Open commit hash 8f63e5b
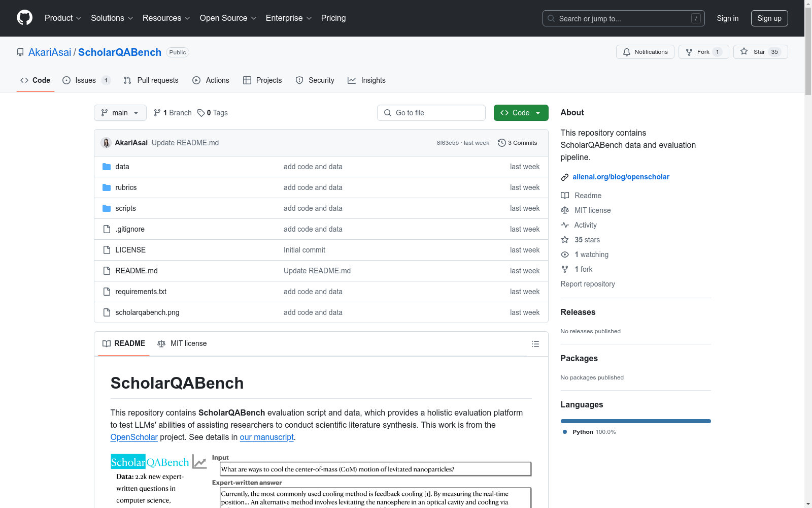812x508 pixels. tap(448, 143)
